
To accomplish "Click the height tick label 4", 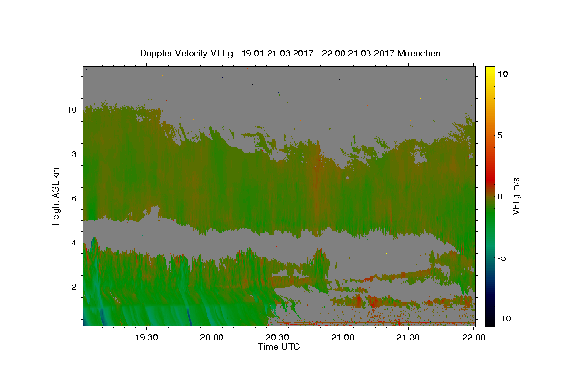I will pos(74,243).
